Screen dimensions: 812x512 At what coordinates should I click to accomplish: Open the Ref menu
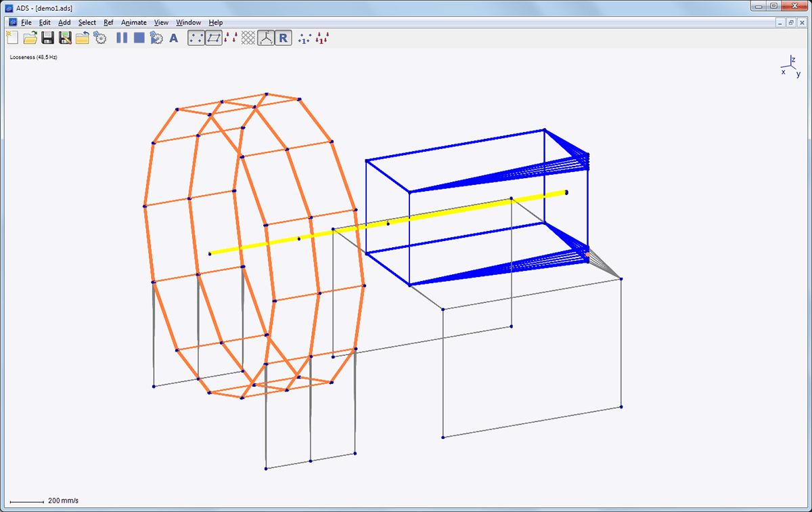108,22
